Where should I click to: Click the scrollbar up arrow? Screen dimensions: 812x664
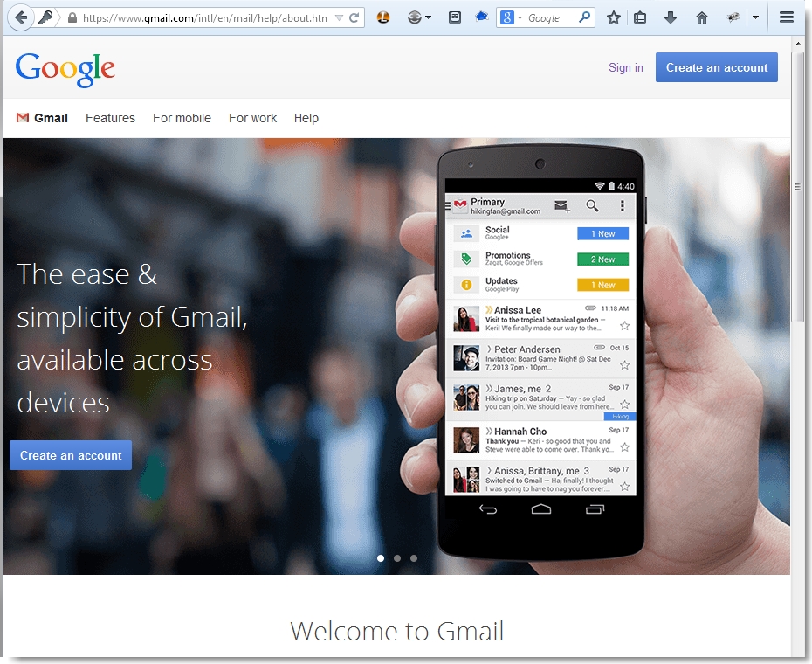point(797,43)
